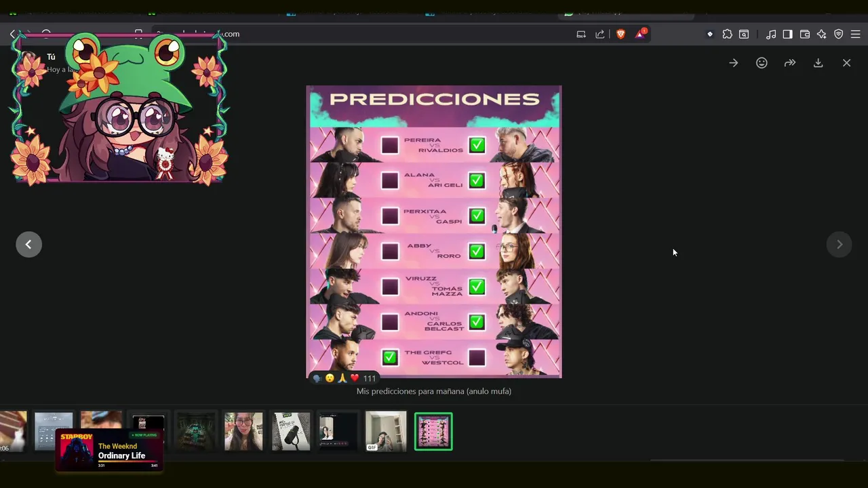Open Brave VPN shield icon
The image size is (868, 488).
(839, 34)
